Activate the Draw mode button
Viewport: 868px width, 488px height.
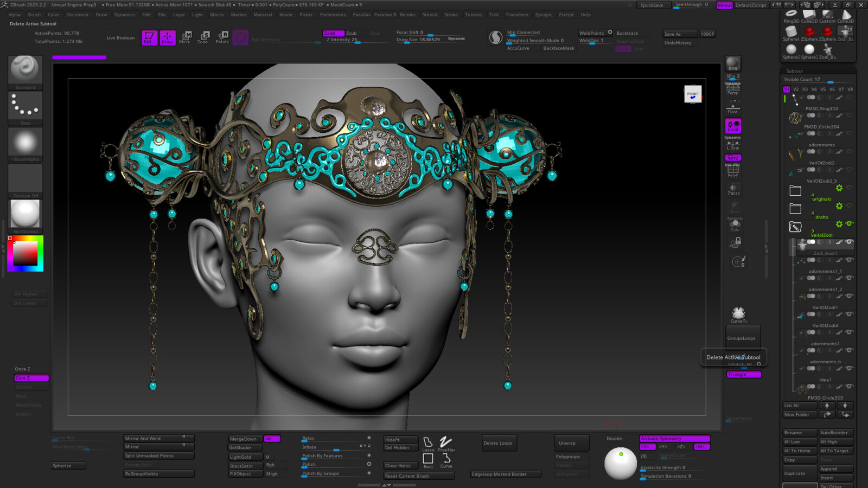pyautogui.click(x=167, y=37)
